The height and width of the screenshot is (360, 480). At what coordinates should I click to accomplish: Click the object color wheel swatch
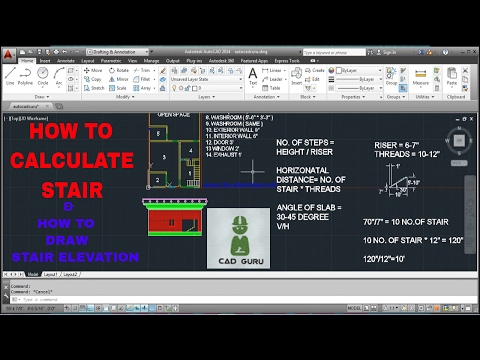[331, 70]
